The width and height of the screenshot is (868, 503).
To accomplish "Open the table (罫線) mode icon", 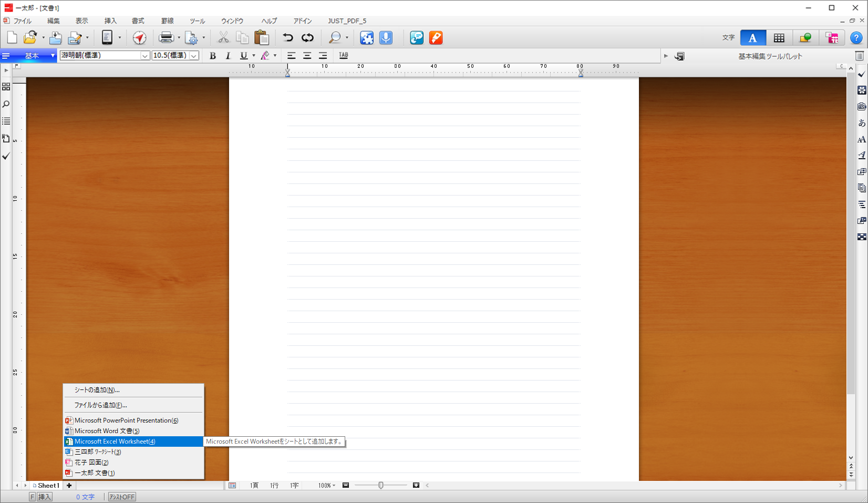I will click(x=779, y=38).
